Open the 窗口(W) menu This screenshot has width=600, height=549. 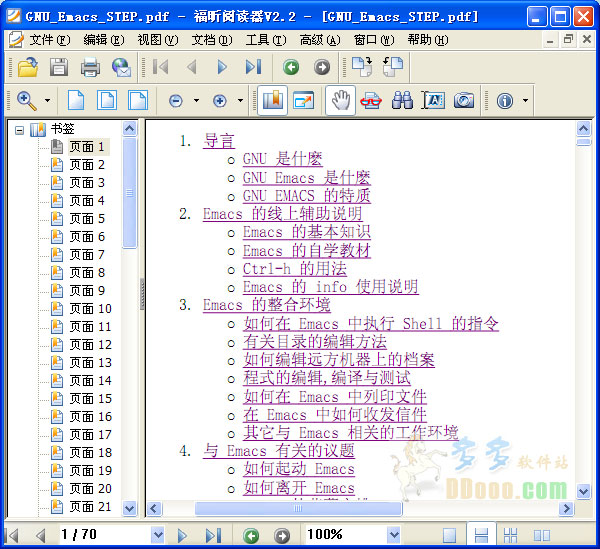[x=374, y=40]
